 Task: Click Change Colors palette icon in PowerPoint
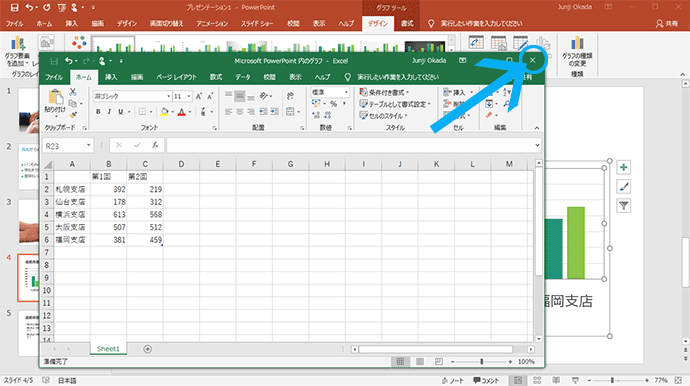[x=79, y=43]
